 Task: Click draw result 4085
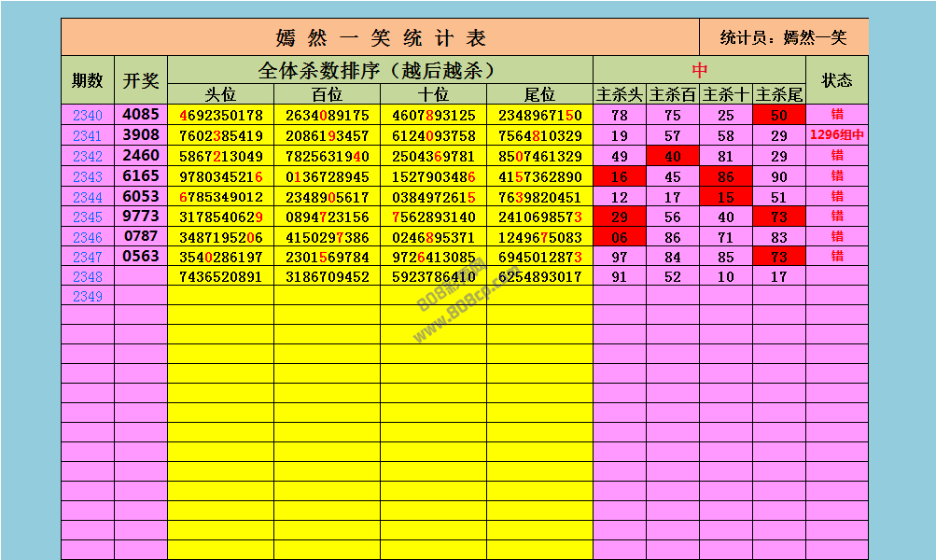click(141, 116)
